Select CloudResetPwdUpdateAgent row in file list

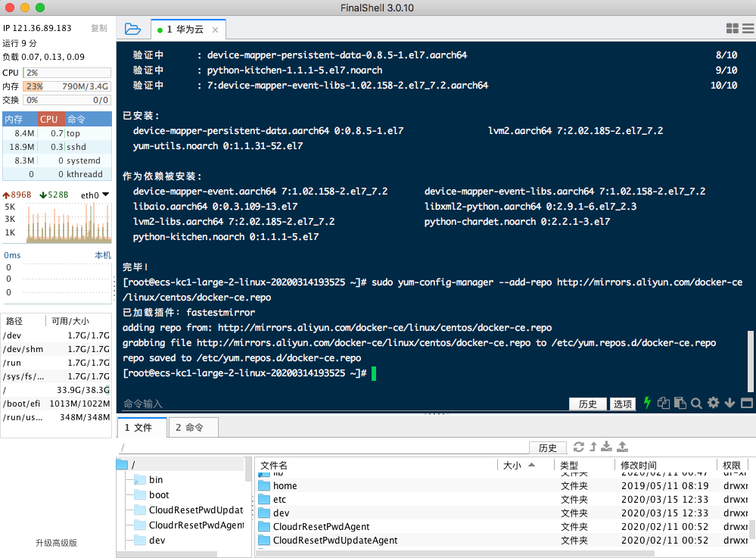[x=502, y=540]
